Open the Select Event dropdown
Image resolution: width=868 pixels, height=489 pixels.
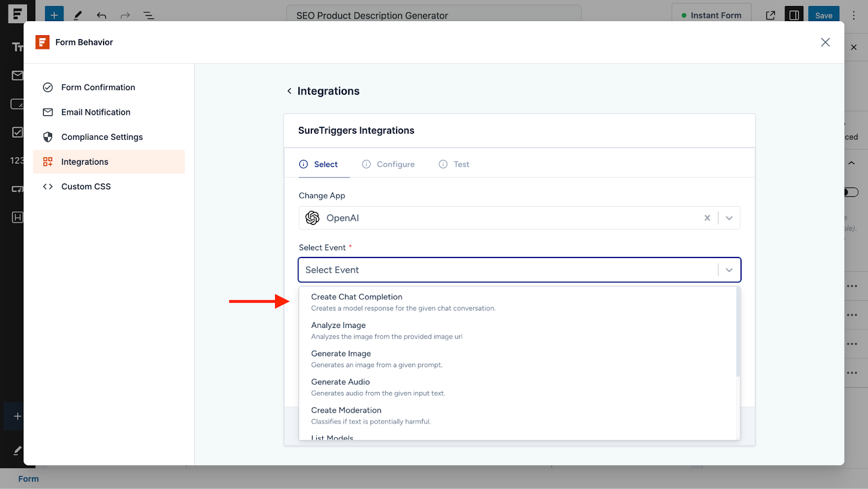click(x=519, y=269)
